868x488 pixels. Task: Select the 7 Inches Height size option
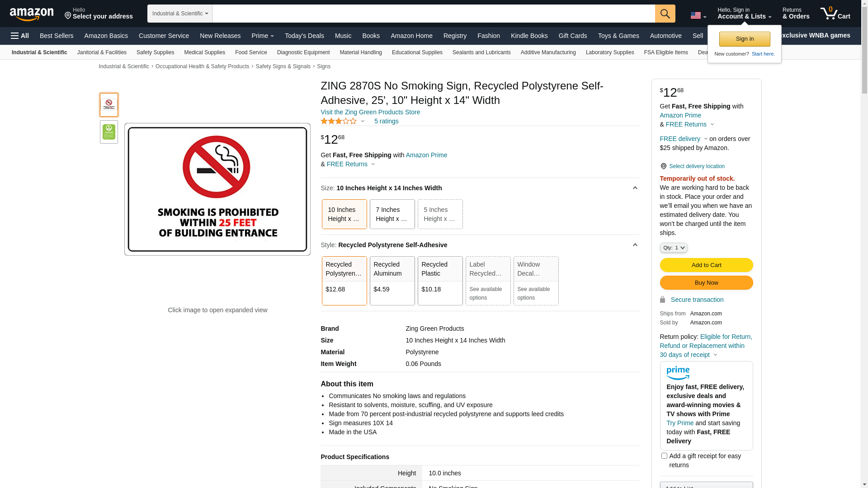[x=392, y=214]
